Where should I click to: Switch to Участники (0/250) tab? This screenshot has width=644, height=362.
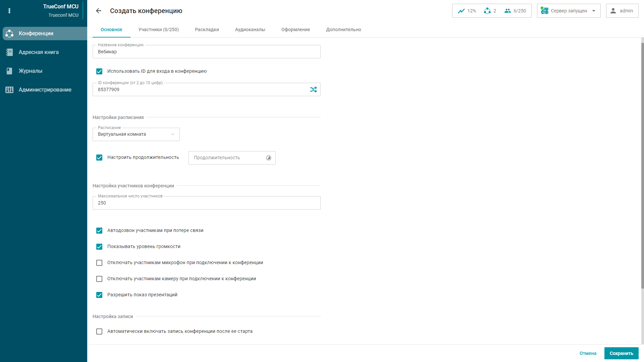tap(158, 29)
